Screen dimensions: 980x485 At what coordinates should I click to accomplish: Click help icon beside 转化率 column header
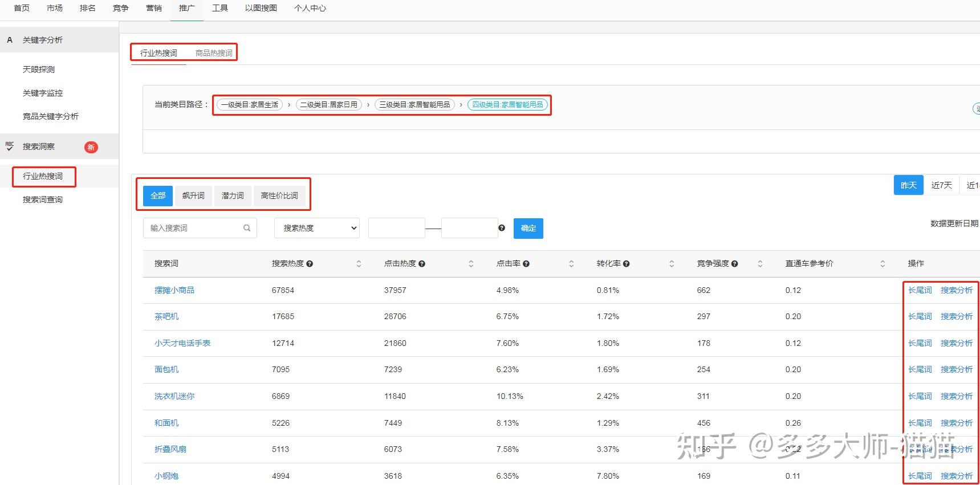coord(627,264)
